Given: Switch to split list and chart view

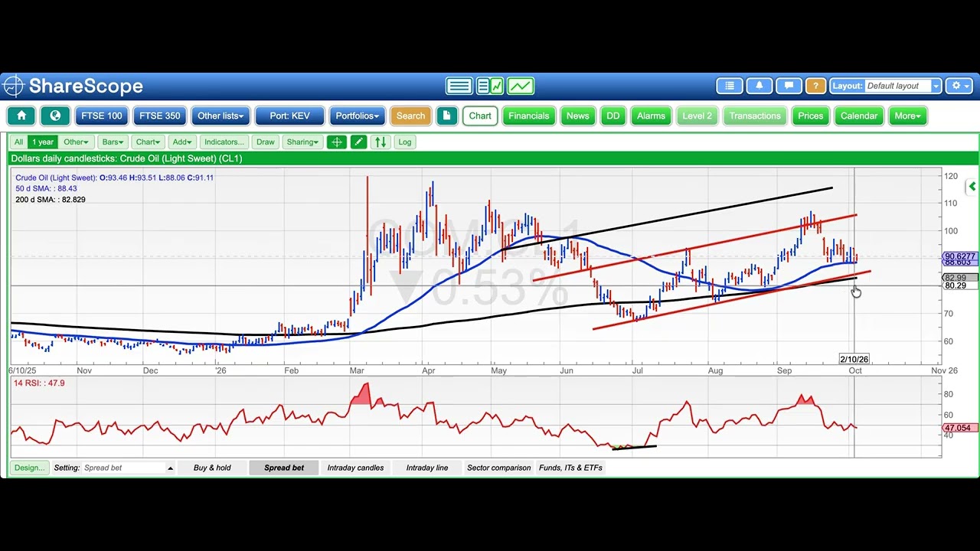Looking at the screenshot, I should (490, 86).
